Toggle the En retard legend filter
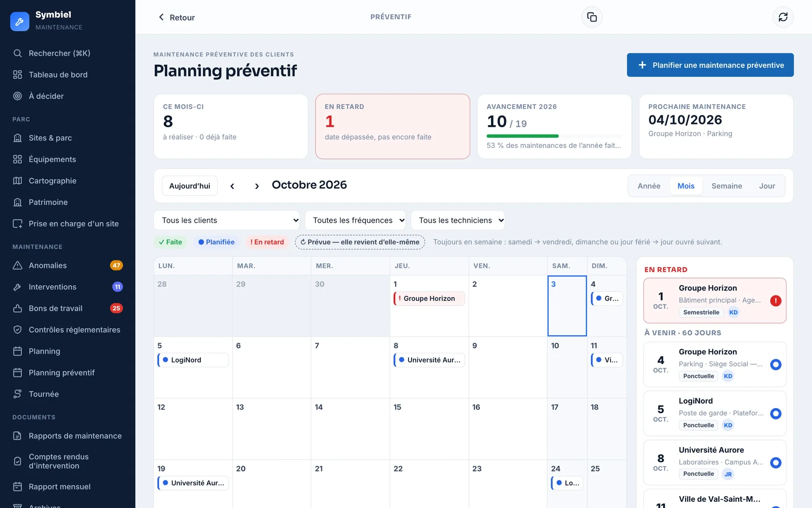Viewport: 812px width, 508px height. (x=267, y=242)
